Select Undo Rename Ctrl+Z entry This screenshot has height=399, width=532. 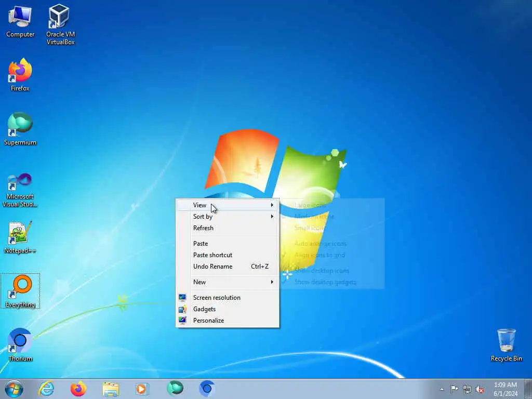(228, 267)
